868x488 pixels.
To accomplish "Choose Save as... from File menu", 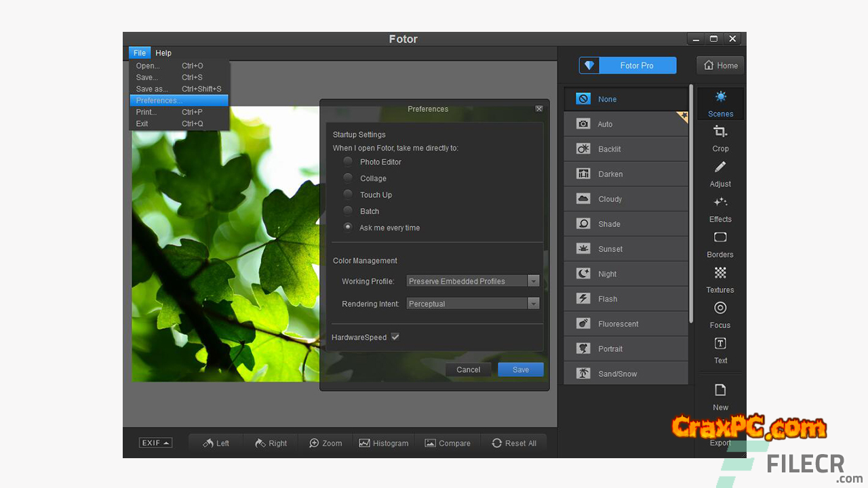I will (152, 89).
